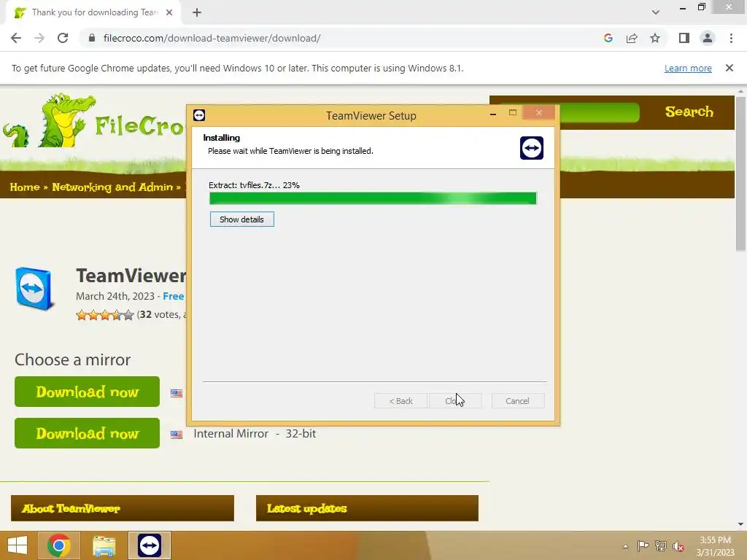Viewport: 747px width, 560px height.
Task: Click the 'Choose a mirror' heading
Action: 72,359
